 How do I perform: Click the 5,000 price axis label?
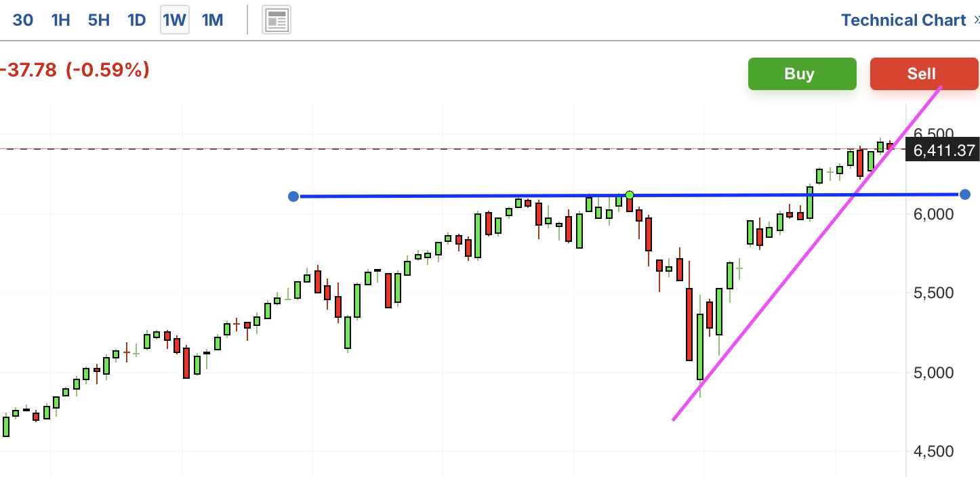(935, 373)
